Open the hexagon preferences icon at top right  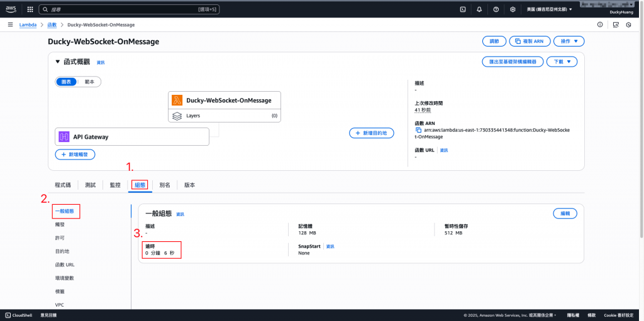tap(628, 24)
